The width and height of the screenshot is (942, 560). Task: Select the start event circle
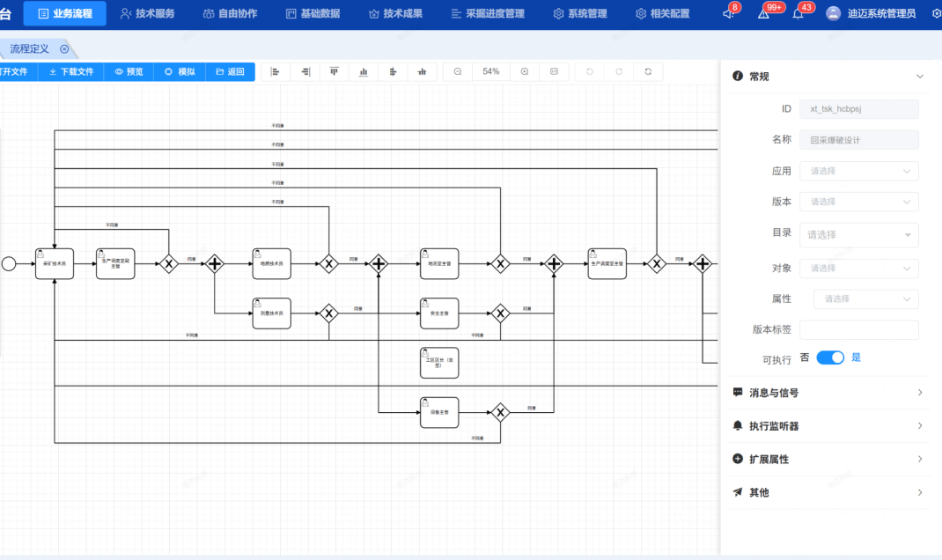tap(9, 264)
